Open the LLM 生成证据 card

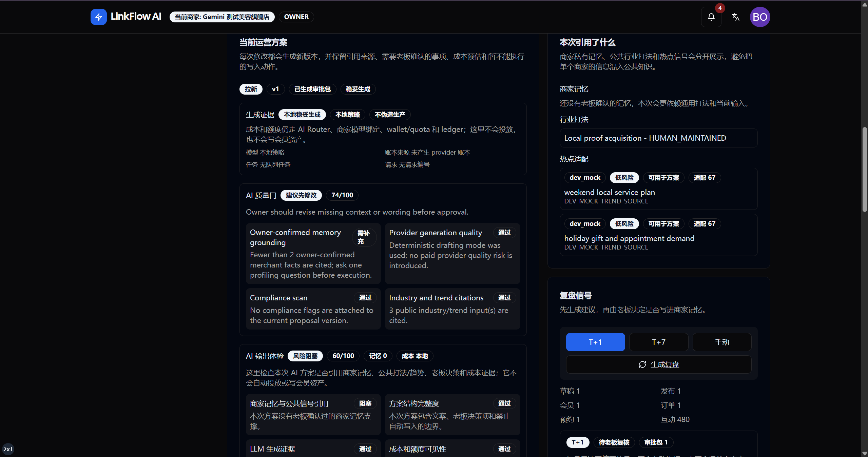(313, 449)
